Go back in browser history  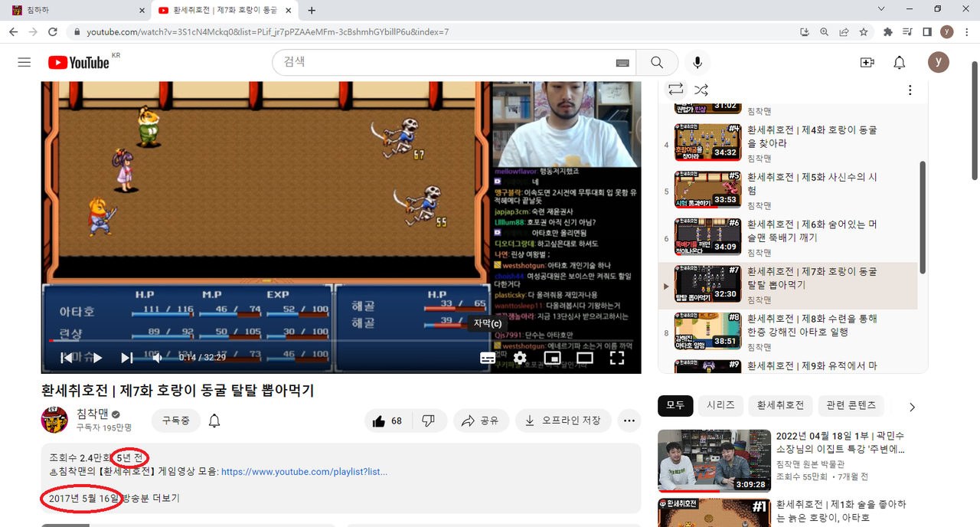(x=12, y=32)
